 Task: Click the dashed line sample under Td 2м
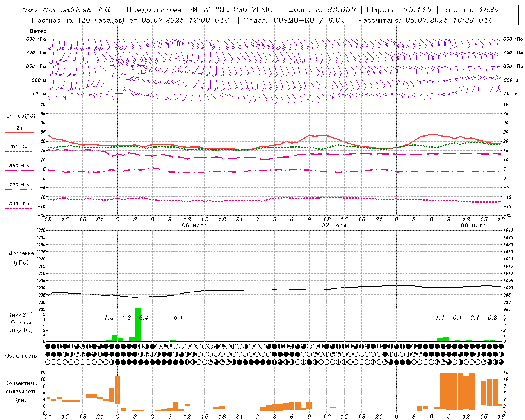pyautogui.click(x=18, y=151)
